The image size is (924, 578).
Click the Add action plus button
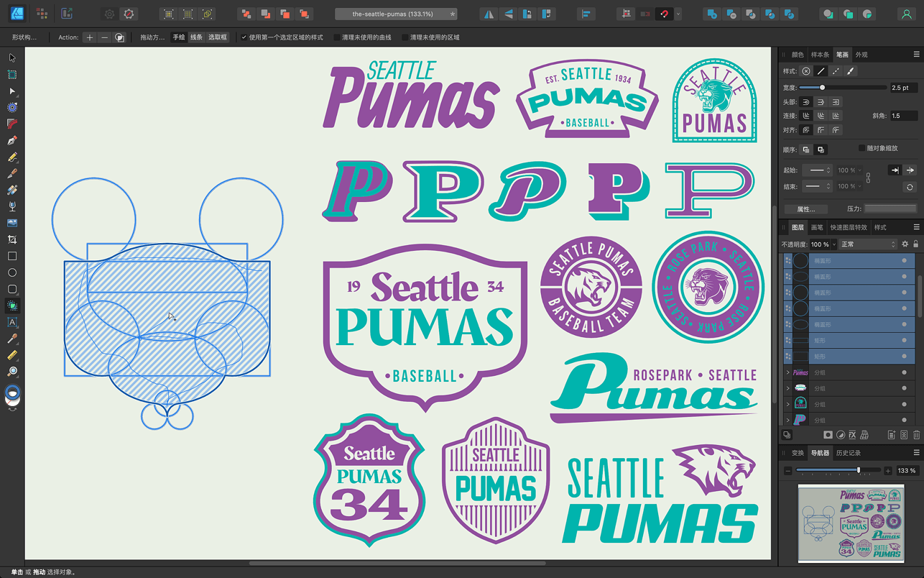pyautogui.click(x=89, y=37)
